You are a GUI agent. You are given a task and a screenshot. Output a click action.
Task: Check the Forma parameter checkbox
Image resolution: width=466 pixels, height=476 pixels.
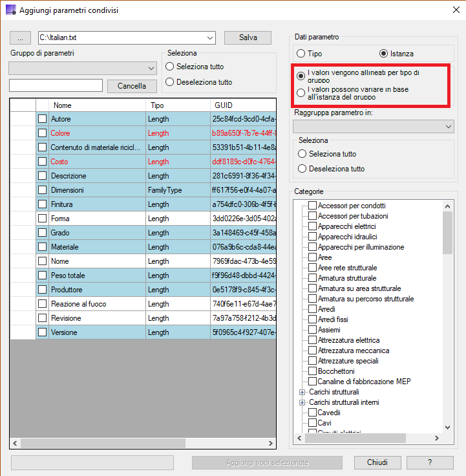(43, 219)
